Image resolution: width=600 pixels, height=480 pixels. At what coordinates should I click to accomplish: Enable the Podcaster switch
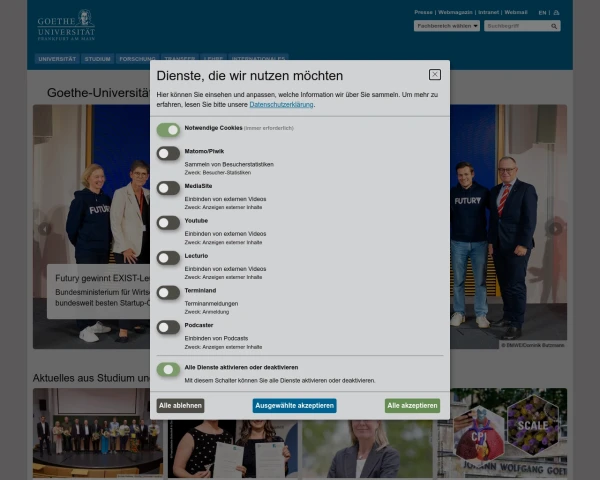(x=168, y=327)
